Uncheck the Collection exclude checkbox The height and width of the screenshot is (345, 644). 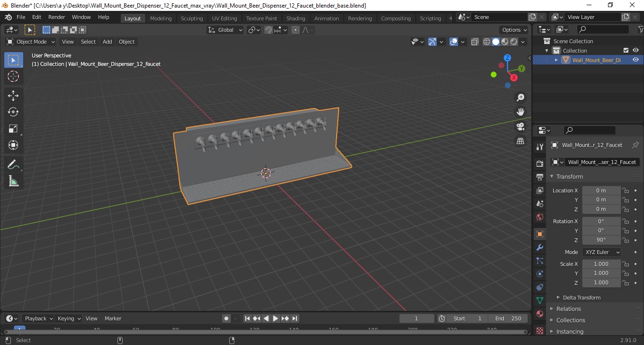[626, 50]
